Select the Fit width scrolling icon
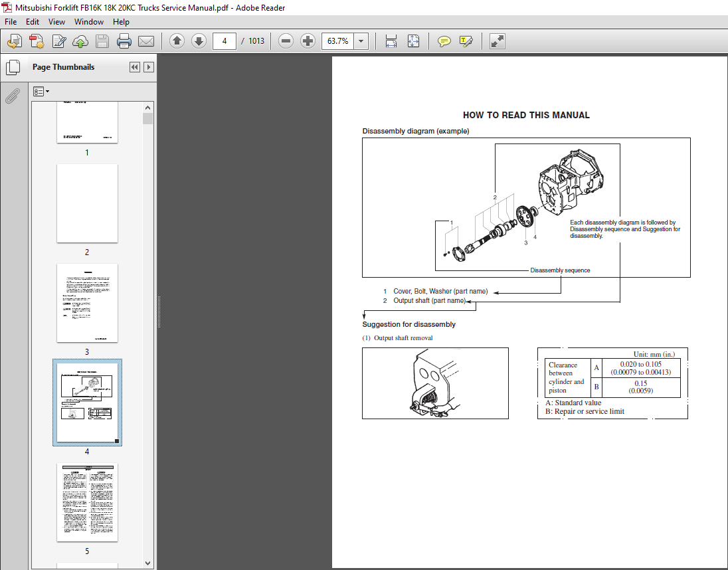Viewport: 728px width, 570px height. (x=391, y=41)
